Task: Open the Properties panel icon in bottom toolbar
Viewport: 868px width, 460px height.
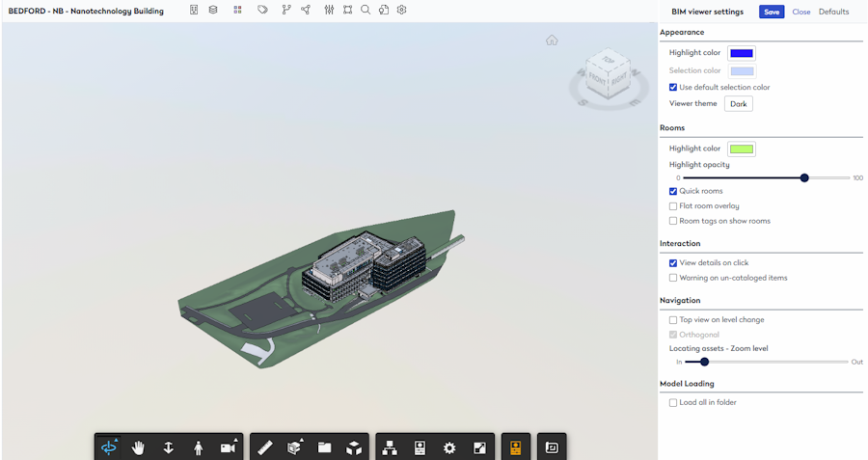Action: [x=420, y=447]
